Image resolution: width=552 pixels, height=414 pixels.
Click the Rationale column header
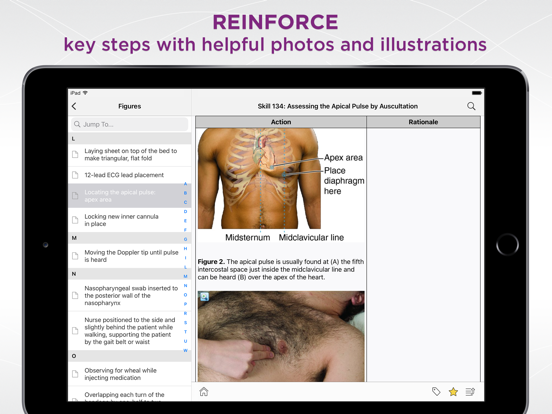pyautogui.click(x=424, y=122)
